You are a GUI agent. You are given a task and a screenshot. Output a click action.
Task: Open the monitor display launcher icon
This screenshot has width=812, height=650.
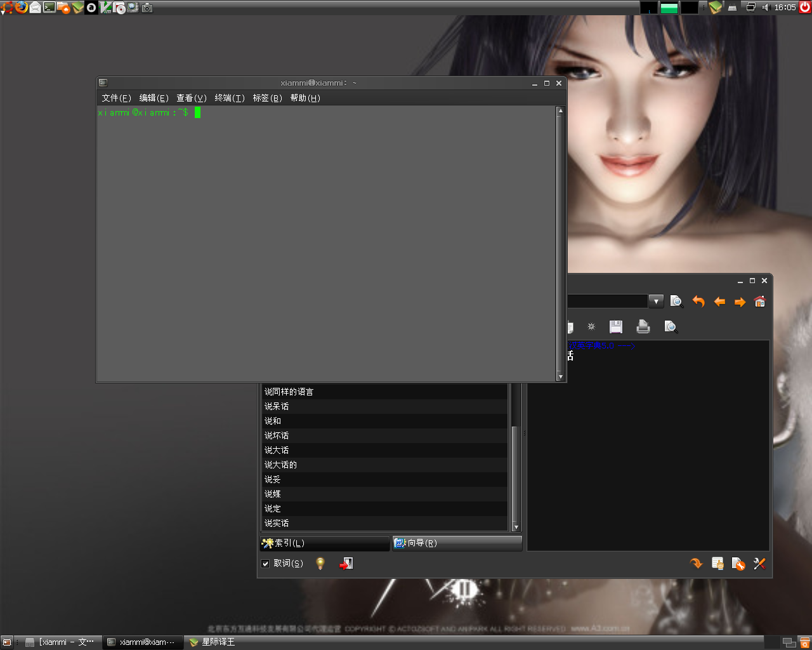pyautogui.click(x=133, y=8)
